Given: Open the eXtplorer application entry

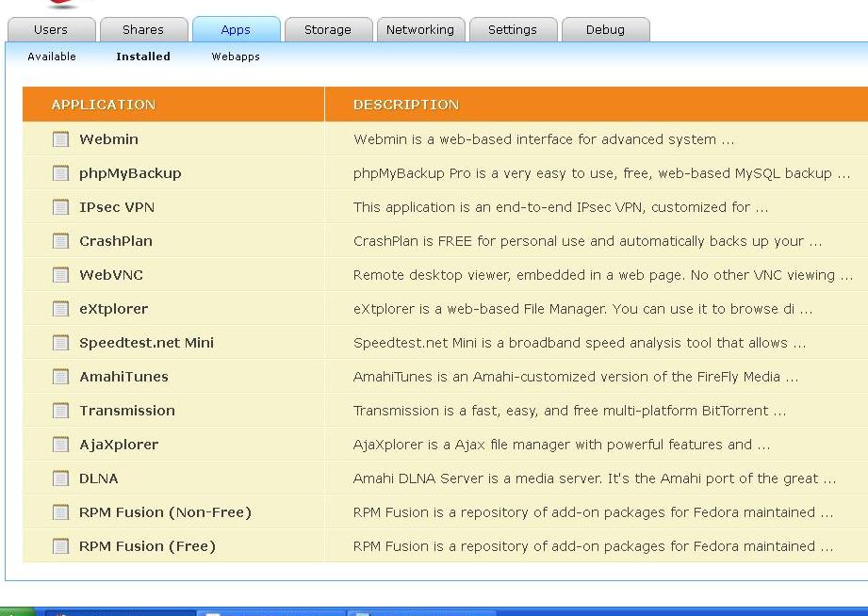Looking at the screenshot, I should tap(113, 309).
